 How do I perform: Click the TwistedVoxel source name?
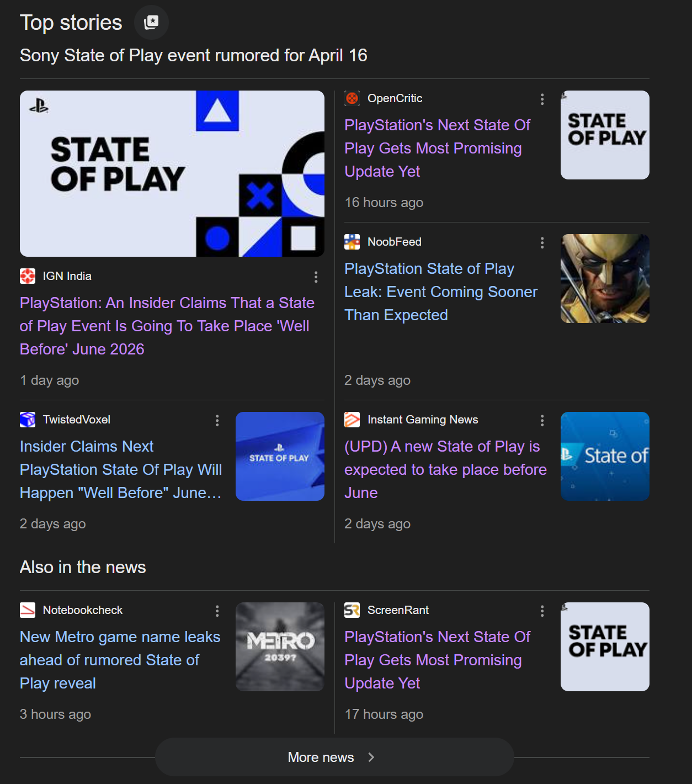pos(77,420)
